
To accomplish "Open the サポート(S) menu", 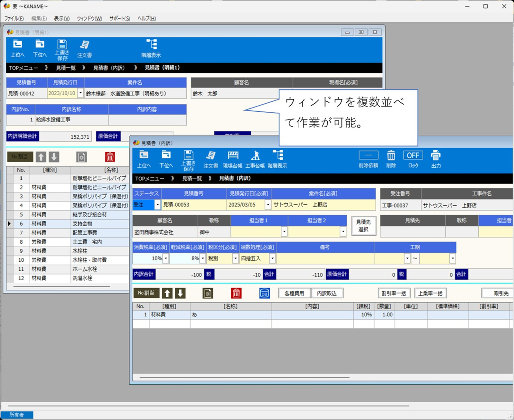I will 119,18.
